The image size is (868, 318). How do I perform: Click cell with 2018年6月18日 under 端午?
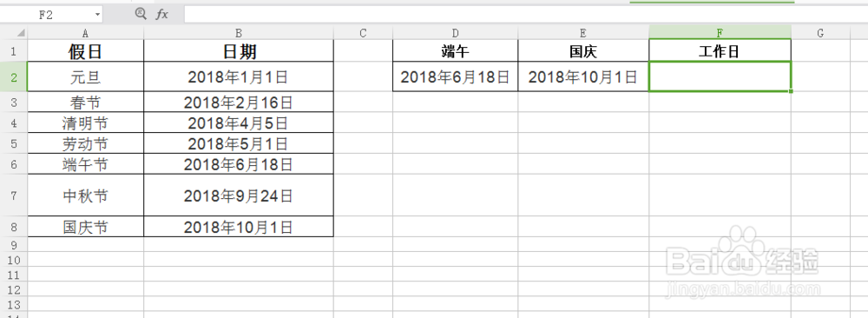[455, 76]
